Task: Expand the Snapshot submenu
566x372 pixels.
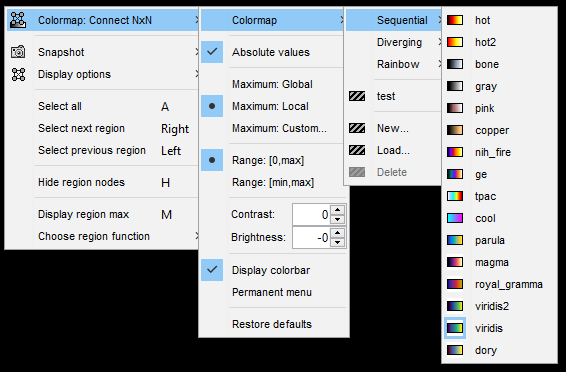Action: coord(103,52)
